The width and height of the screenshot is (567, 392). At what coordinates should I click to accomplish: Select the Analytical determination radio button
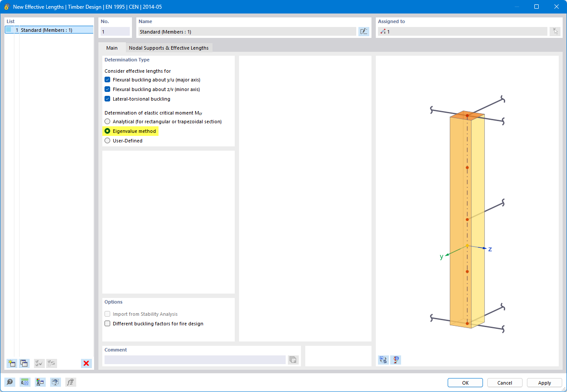[108, 122]
